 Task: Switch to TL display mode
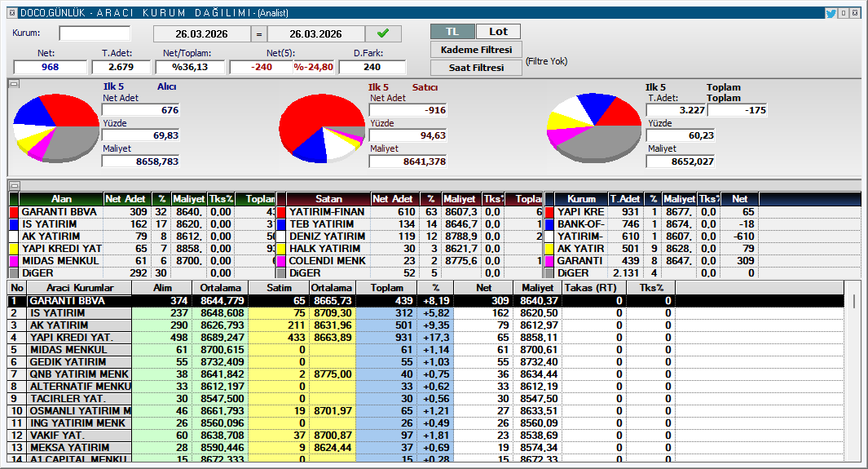coord(452,31)
